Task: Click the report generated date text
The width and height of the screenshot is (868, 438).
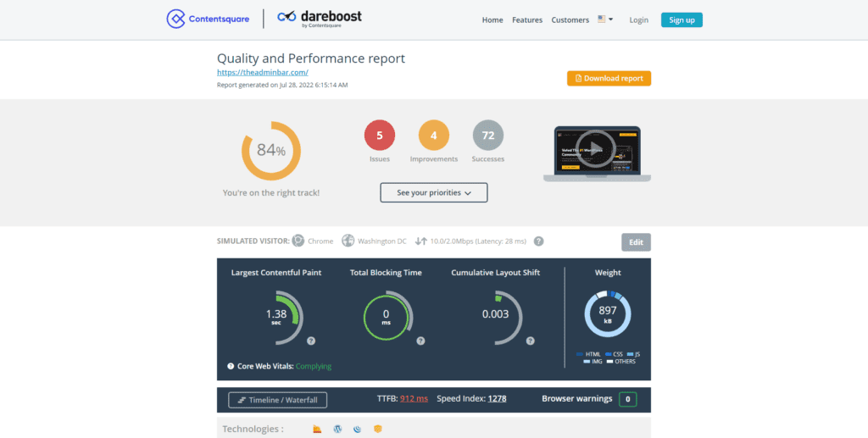Action: 282,86
